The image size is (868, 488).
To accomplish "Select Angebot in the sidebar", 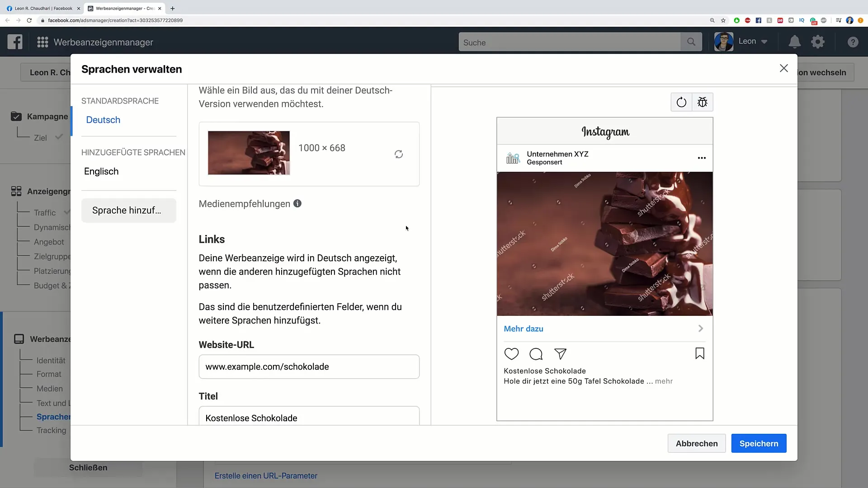I will pyautogui.click(x=49, y=242).
